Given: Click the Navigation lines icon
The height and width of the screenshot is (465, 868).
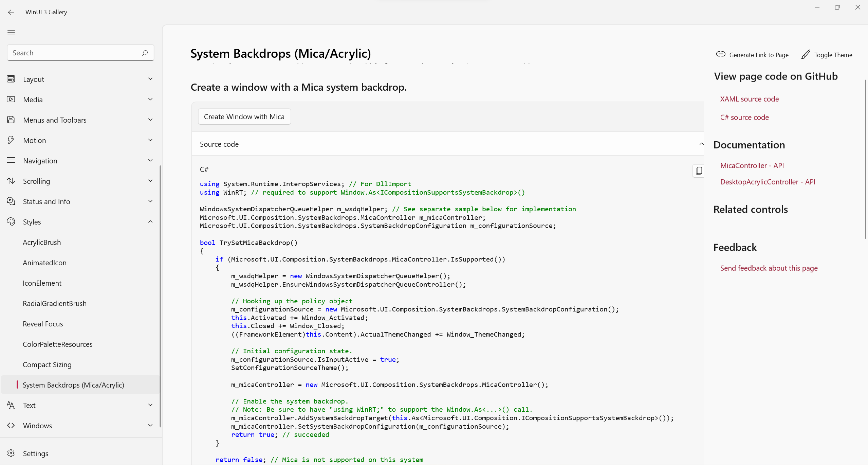Looking at the screenshot, I should point(11,160).
